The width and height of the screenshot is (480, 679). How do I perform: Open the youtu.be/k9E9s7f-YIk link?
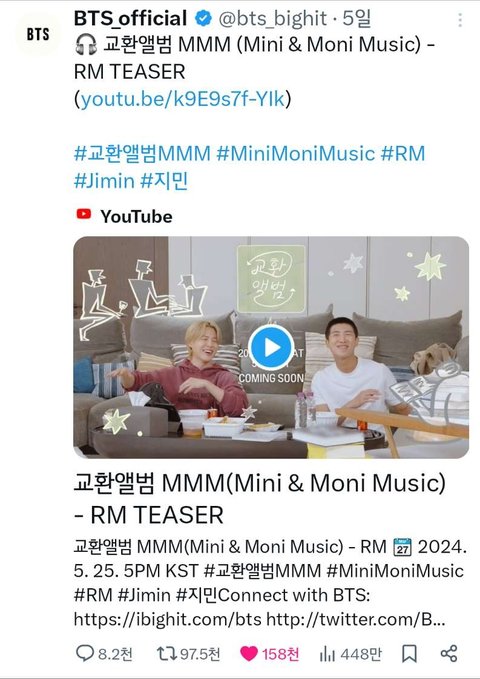pos(183,99)
